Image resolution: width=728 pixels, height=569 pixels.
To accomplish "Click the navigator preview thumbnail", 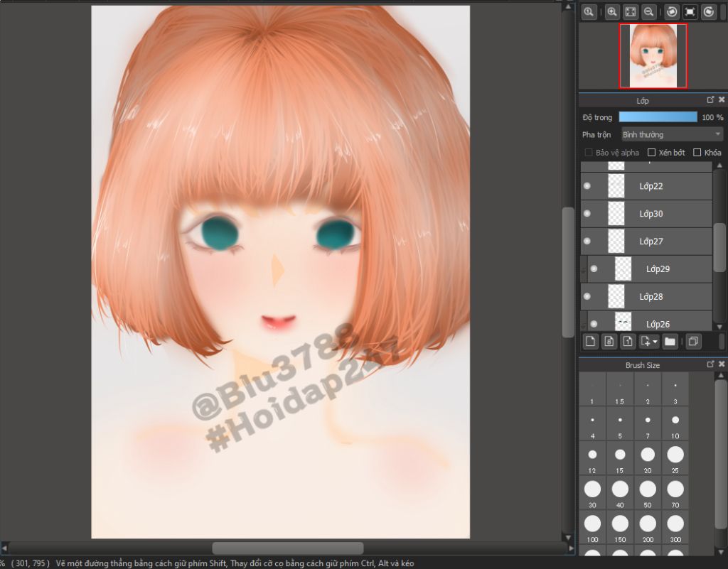I will pyautogui.click(x=653, y=55).
